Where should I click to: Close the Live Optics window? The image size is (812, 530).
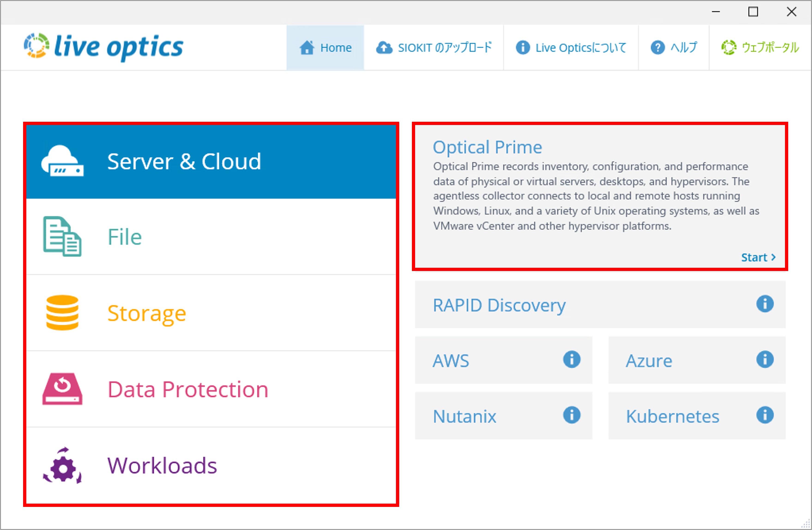click(x=791, y=12)
